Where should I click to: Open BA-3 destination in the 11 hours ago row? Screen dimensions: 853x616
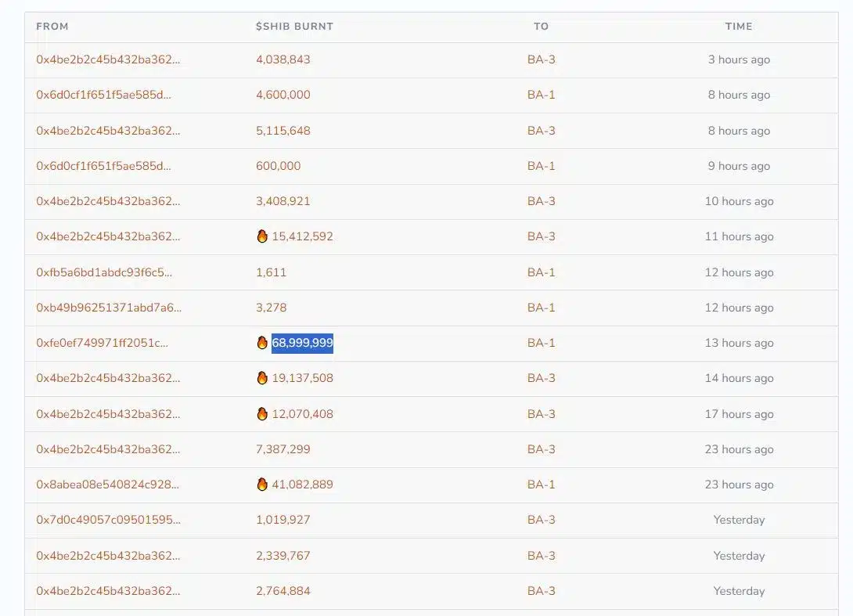[542, 236]
